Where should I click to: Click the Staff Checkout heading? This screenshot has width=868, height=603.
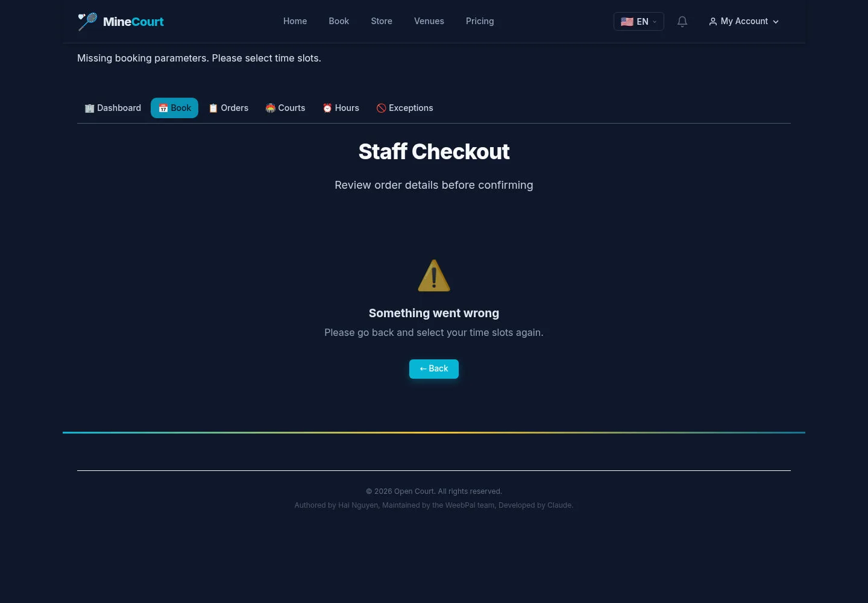point(434,152)
